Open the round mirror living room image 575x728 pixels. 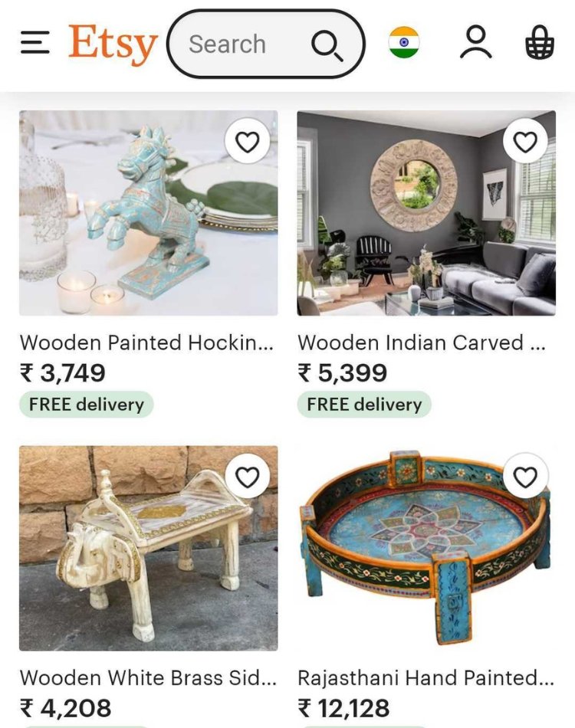(426, 213)
